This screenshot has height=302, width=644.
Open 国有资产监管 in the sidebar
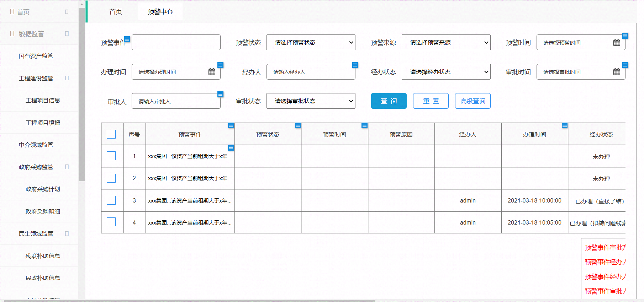click(x=36, y=56)
